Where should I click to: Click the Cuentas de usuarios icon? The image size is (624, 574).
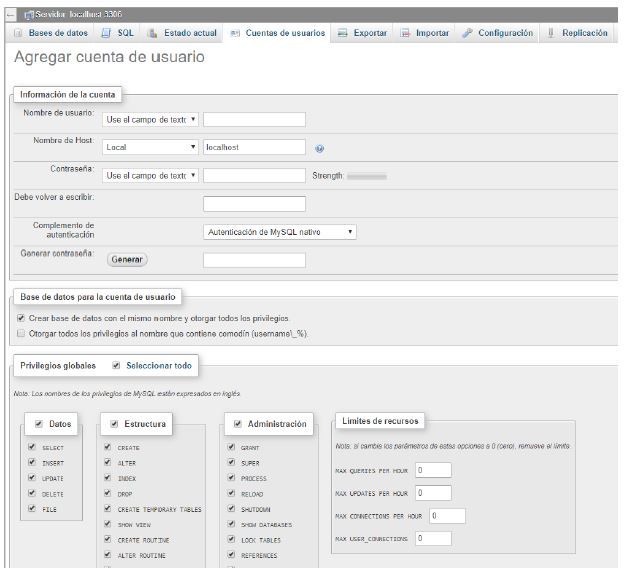[235, 33]
